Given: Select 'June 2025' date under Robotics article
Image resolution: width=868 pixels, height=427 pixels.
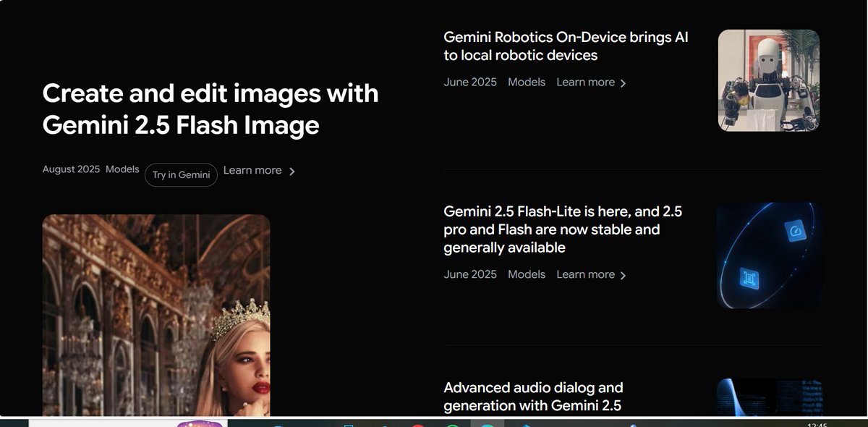Looking at the screenshot, I should tap(470, 82).
